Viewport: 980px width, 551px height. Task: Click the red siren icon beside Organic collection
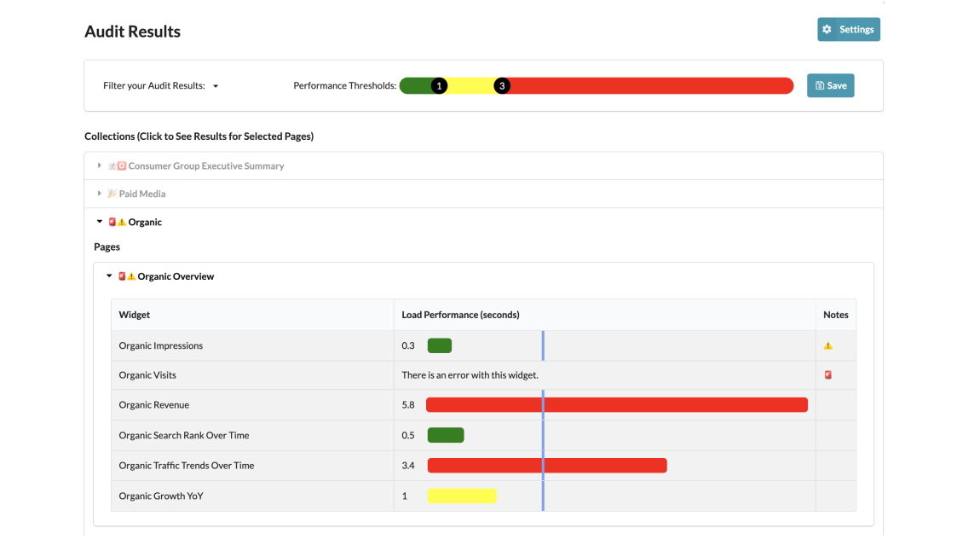pos(112,223)
